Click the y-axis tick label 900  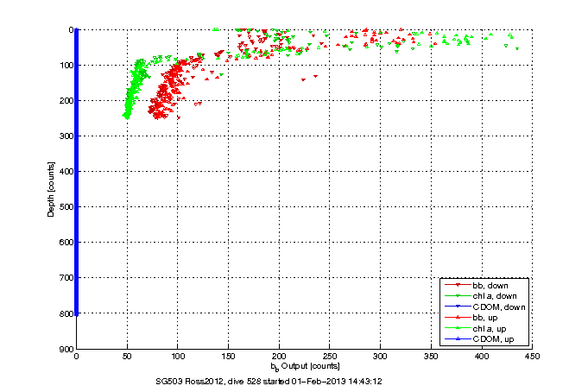66,349
